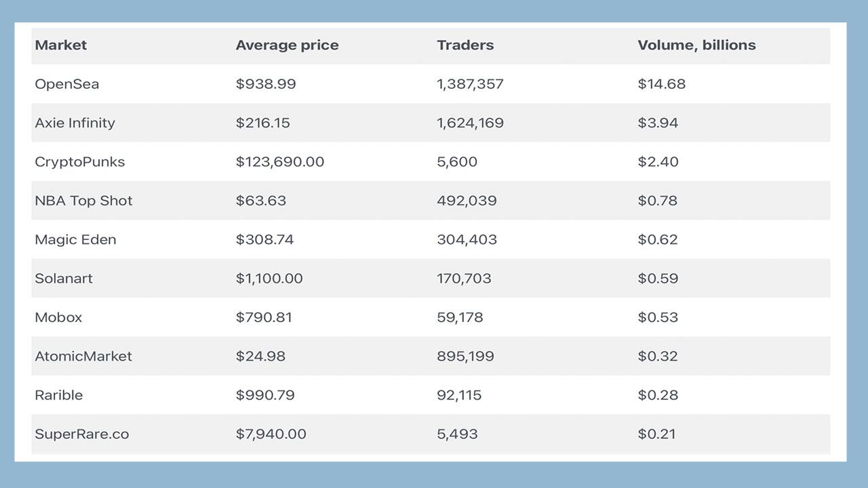Click the CryptoPunks row label

(x=80, y=162)
